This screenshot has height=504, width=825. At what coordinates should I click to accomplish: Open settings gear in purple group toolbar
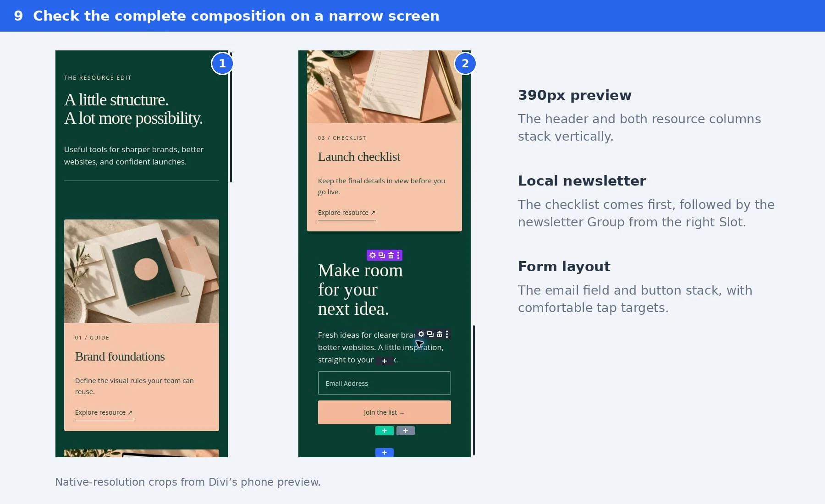[x=373, y=255]
